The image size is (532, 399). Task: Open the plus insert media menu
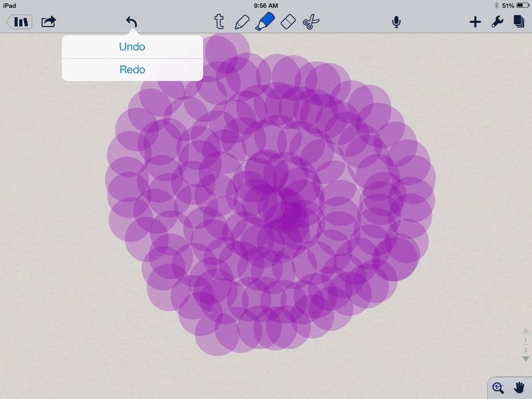coord(475,22)
